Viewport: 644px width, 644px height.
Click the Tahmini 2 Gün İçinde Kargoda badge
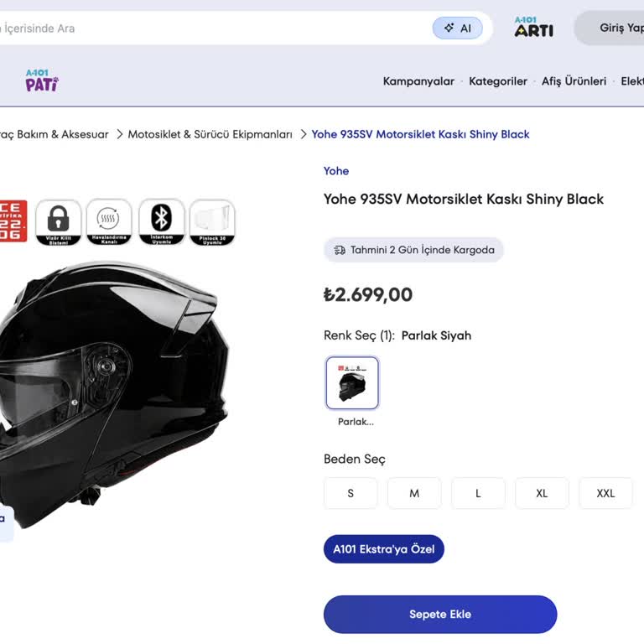(413, 250)
